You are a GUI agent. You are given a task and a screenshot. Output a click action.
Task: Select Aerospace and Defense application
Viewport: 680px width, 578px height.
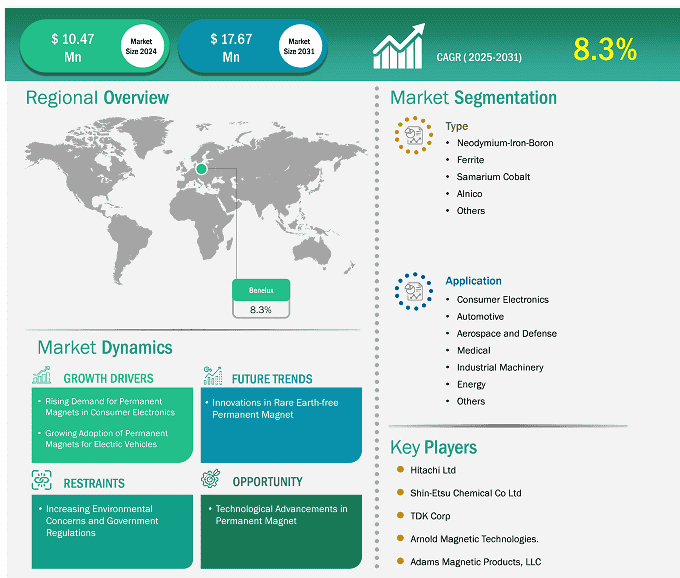pyautogui.click(x=507, y=333)
